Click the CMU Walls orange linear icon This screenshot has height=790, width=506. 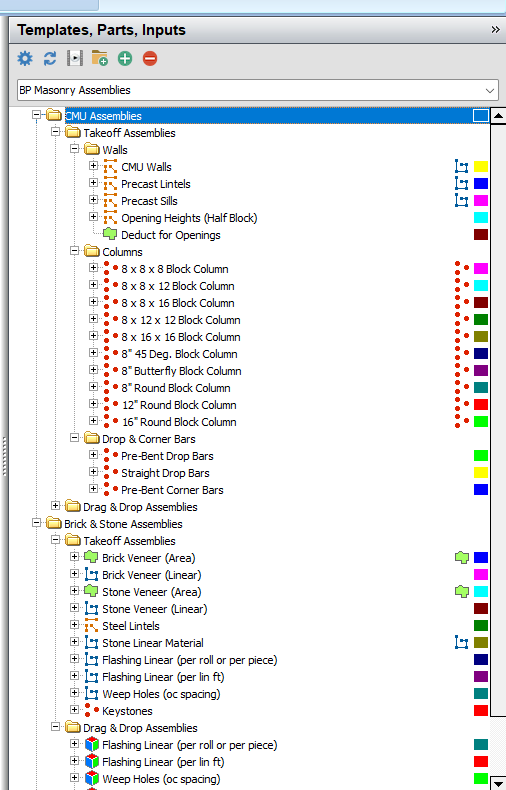tap(110, 167)
